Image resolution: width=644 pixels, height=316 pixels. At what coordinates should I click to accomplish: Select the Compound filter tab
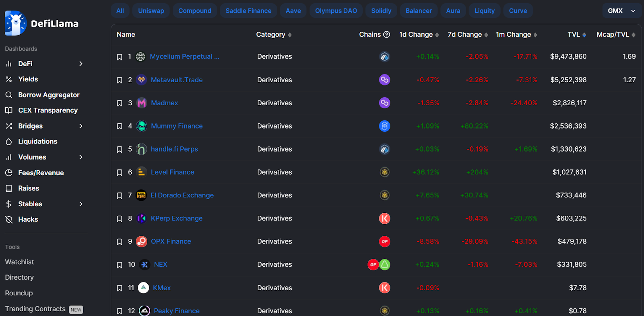coord(195,11)
